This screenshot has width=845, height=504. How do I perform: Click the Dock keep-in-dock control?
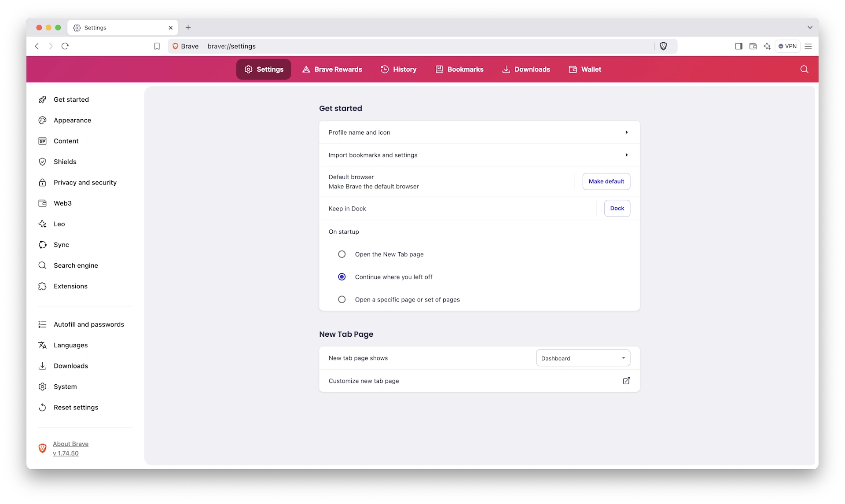pyautogui.click(x=617, y=208)
